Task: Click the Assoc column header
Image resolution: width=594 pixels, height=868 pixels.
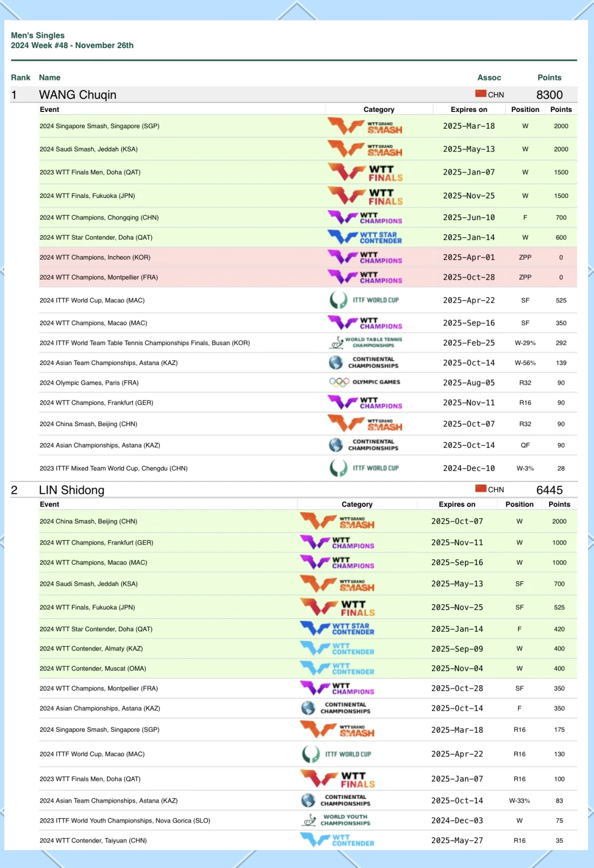Action: pyautogui.click(x=489, y=77)
